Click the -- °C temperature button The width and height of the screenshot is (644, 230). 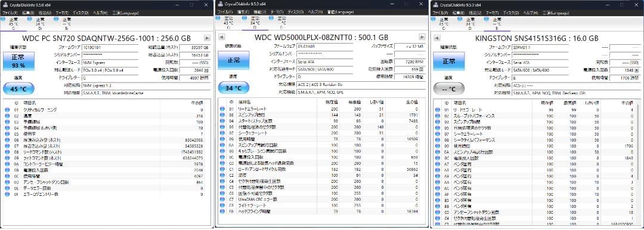(x=448, y=88)
